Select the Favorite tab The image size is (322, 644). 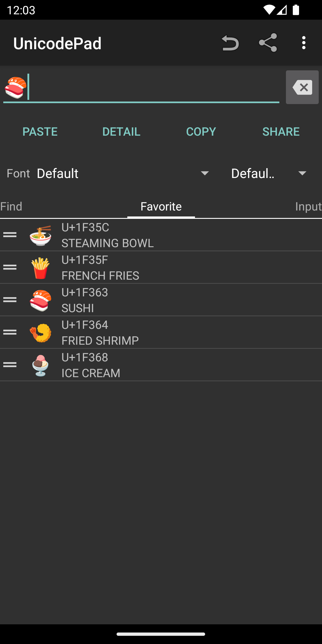coord(161,206)
